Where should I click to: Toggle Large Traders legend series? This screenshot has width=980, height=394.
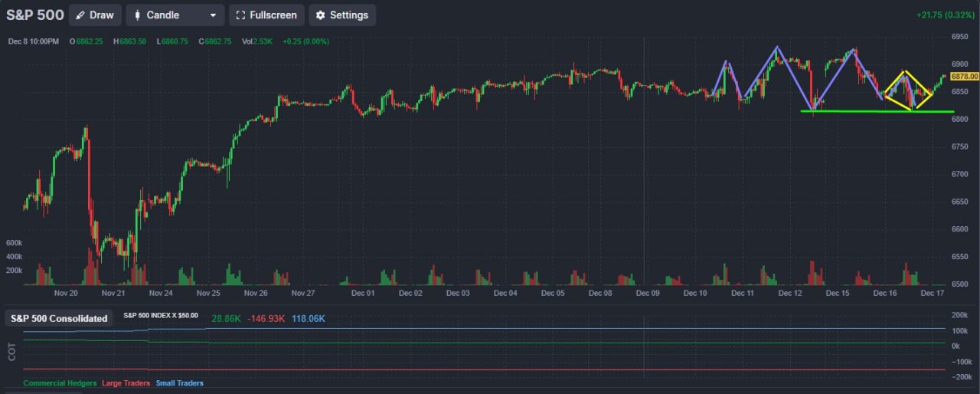[x=126, y=383]
